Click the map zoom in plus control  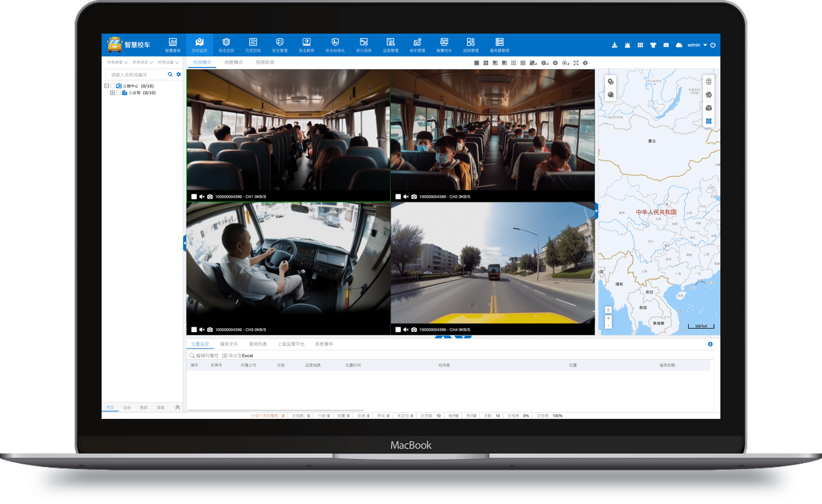[608, 318]
